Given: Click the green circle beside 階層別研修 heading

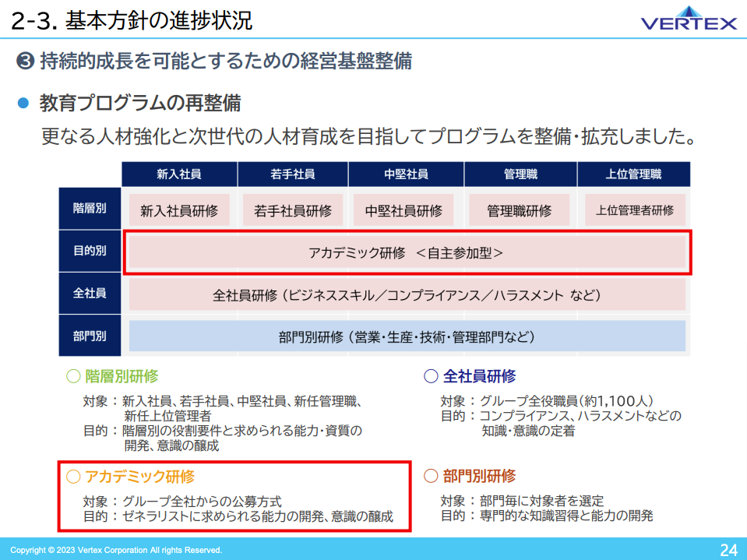Looking at the screenshot, I should point(73,377).
